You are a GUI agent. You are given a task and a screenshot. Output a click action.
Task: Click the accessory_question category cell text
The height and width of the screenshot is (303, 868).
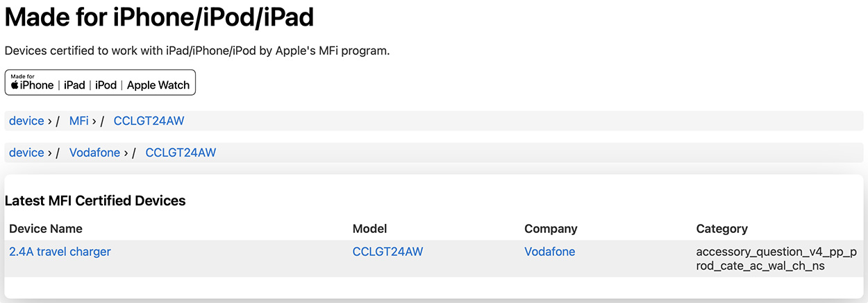[777, 259]
